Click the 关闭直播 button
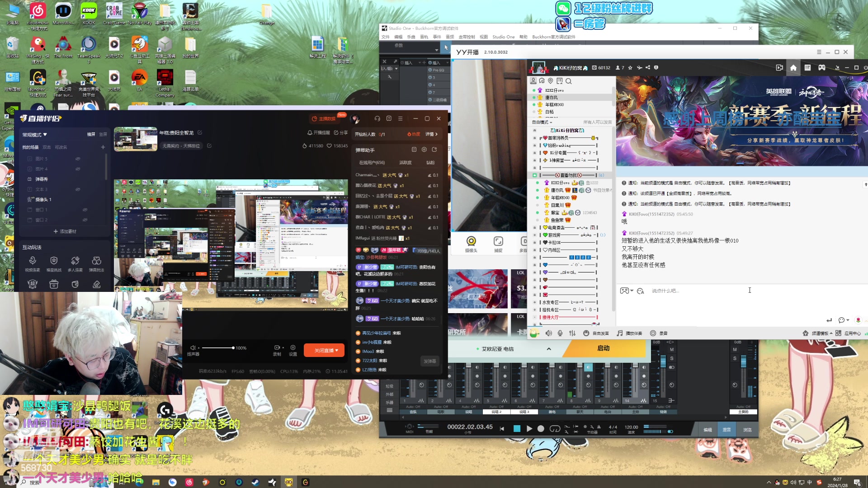The width and height of the screenshot is (868, 488). pos(324,350)
